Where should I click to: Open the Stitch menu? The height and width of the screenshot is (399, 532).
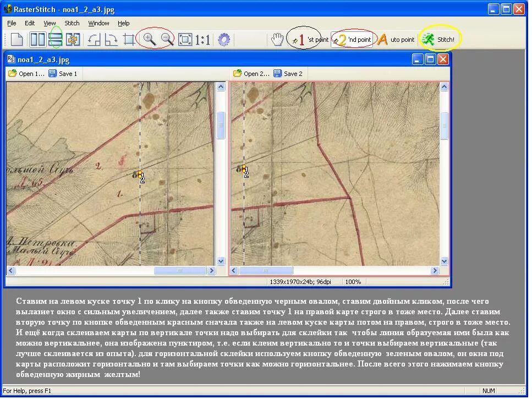coord(72,23)
